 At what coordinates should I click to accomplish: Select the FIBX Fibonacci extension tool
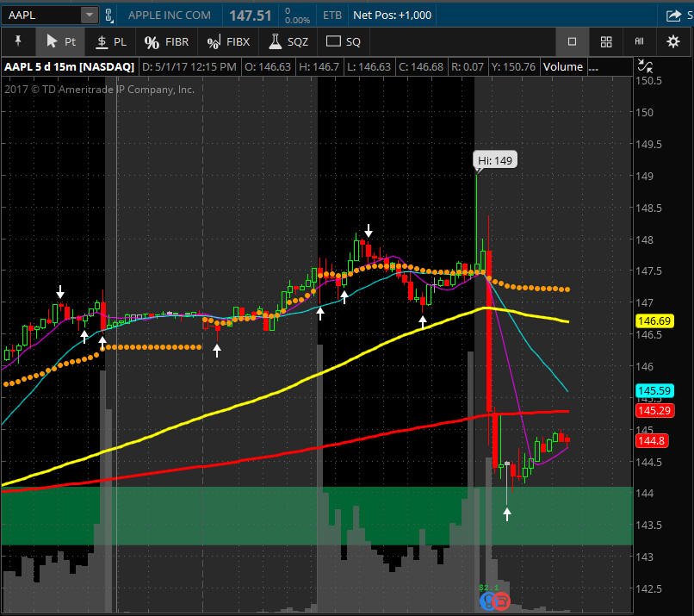228,41
